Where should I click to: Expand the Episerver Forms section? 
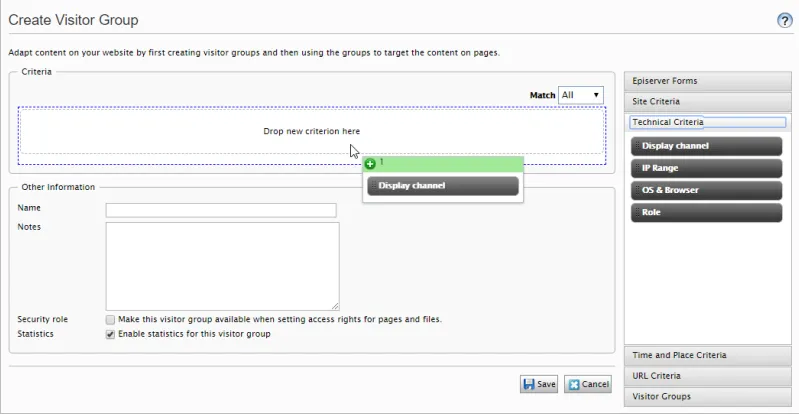tap(708, 81)
